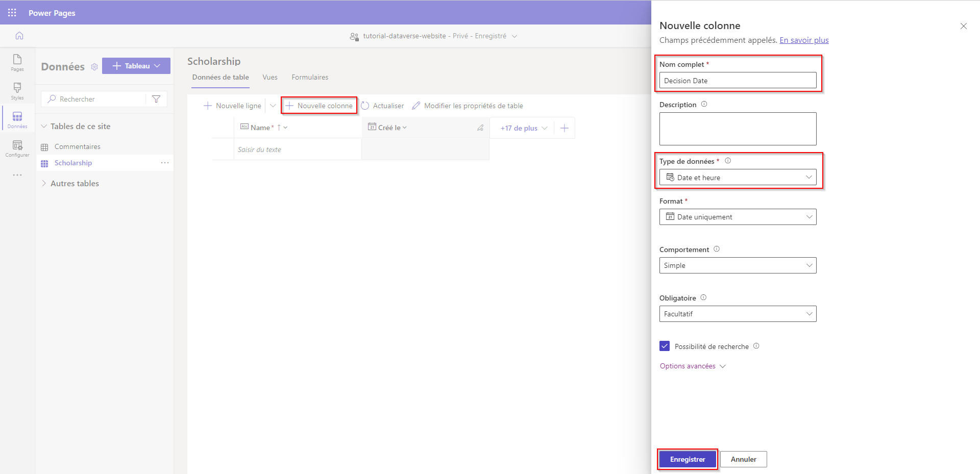Screen dimensions: 980x474
Task: Open the Obligatoire dropdown Facultatif
Action: [738, 314]
